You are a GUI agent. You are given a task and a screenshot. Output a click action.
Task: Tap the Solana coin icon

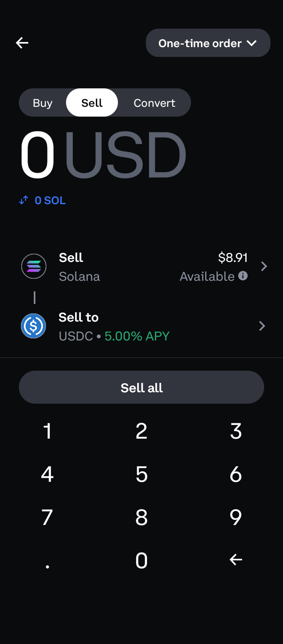(34, 266)
